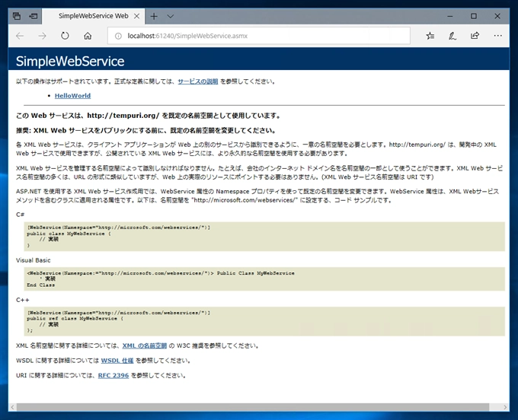Image resolution: width=518 pixels, height=420 pixels.
Task: Click the horizontal scrollbar thumb
Action: pos(253,407)
